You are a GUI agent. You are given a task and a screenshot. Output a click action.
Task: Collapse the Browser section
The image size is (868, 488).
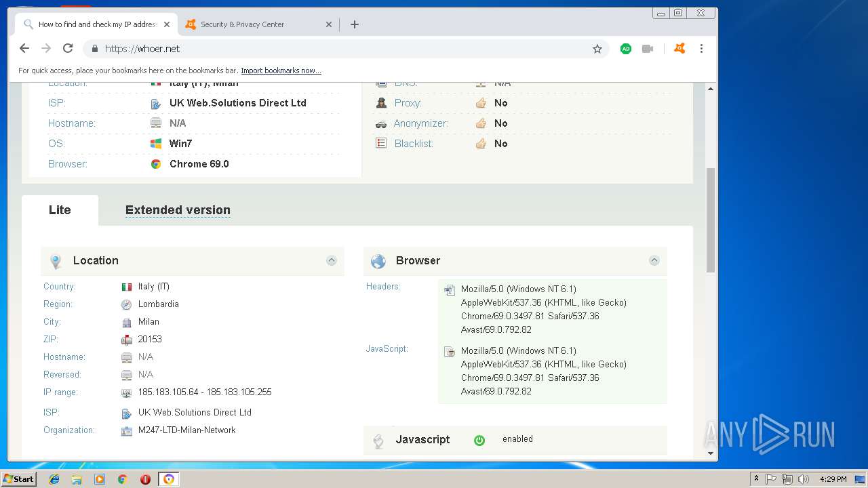(x=654, y=260)
